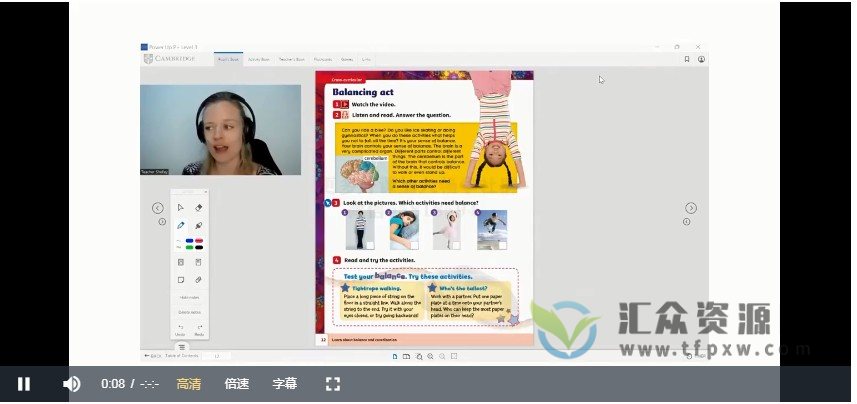This screenshot has height=404, width=857.
Task: Click the Balancing act heading
Action: tap(363, 92)
